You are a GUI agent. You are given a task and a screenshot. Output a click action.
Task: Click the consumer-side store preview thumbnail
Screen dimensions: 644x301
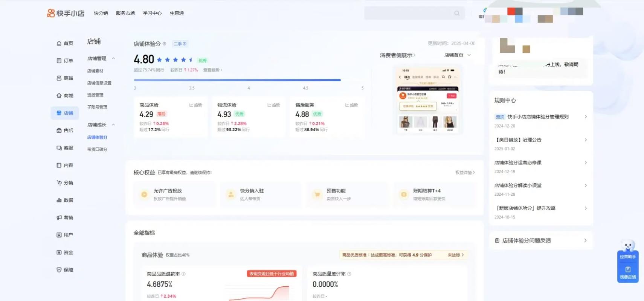tap(427, 100)
